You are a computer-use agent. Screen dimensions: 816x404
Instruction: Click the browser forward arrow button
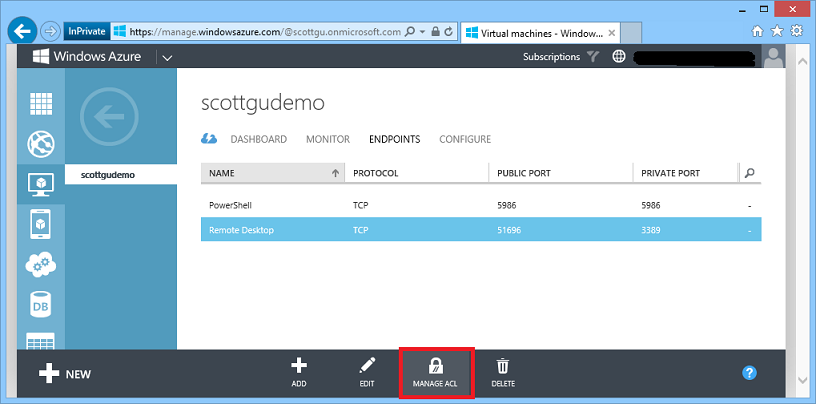coord(50,32)
